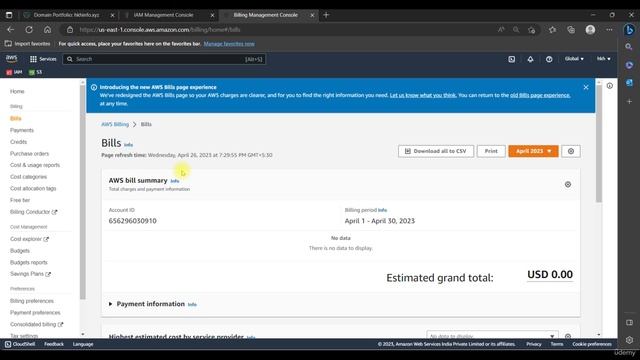Image resolution: width=640 pixels, height=360 pixels.
Task: Open browser settings and more menu
Action: click(609, 30)
